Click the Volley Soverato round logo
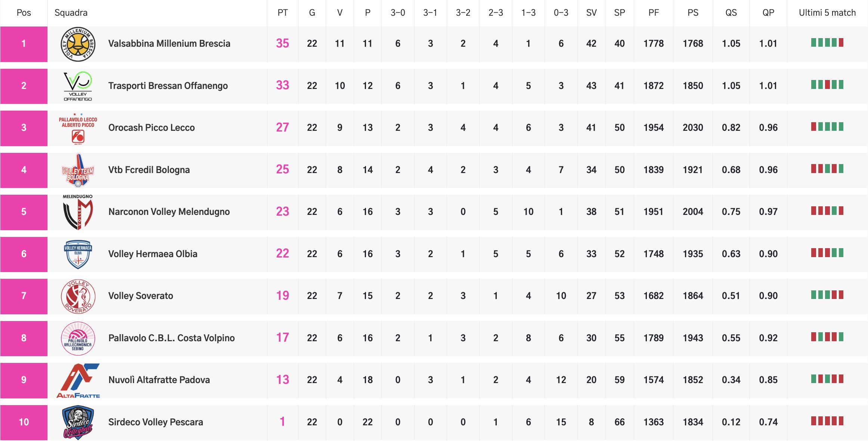This screenshot has height=441, width=868. click(x=78, y=296)
